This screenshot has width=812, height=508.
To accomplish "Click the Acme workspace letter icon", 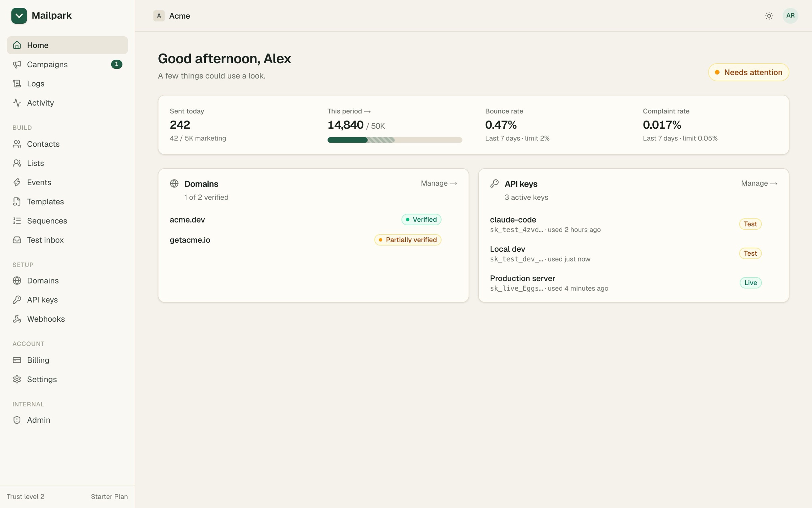I will [x=159, y=16].
